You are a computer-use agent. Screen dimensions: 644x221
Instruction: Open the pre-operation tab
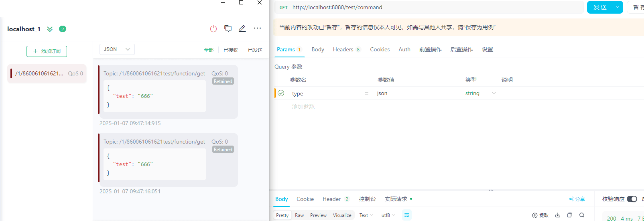pyautogui.click(x=430, y=49)
